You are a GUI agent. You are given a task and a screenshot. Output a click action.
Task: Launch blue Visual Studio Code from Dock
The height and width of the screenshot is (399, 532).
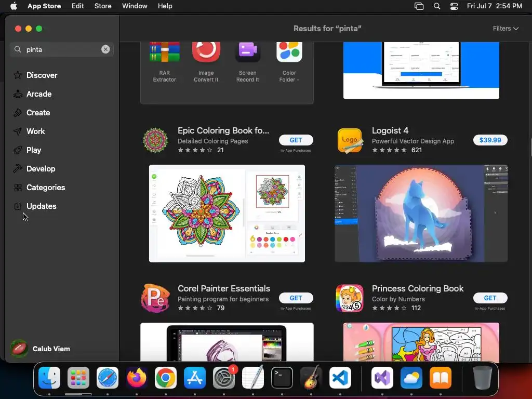[x=340, y=378]
